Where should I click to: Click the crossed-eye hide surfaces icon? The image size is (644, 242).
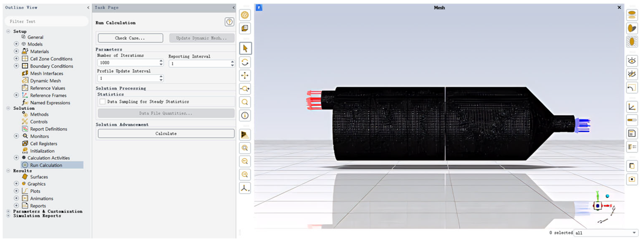click(x=632, y=74)
